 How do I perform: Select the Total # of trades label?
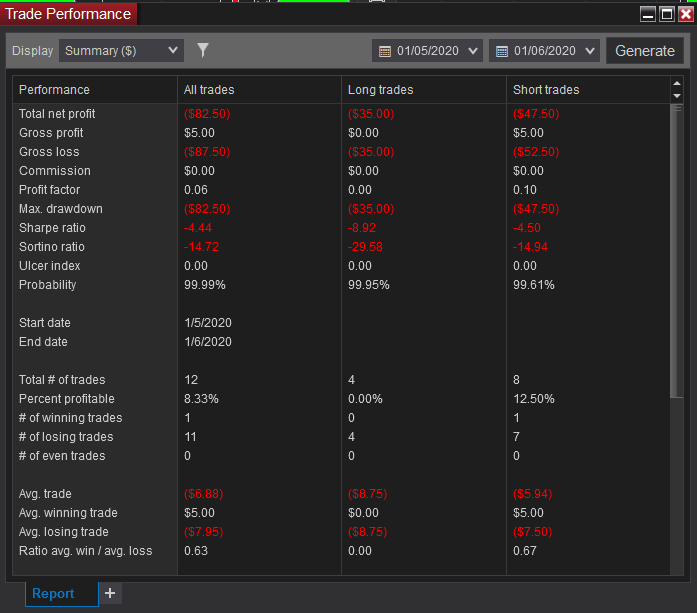tap(62, 380)
